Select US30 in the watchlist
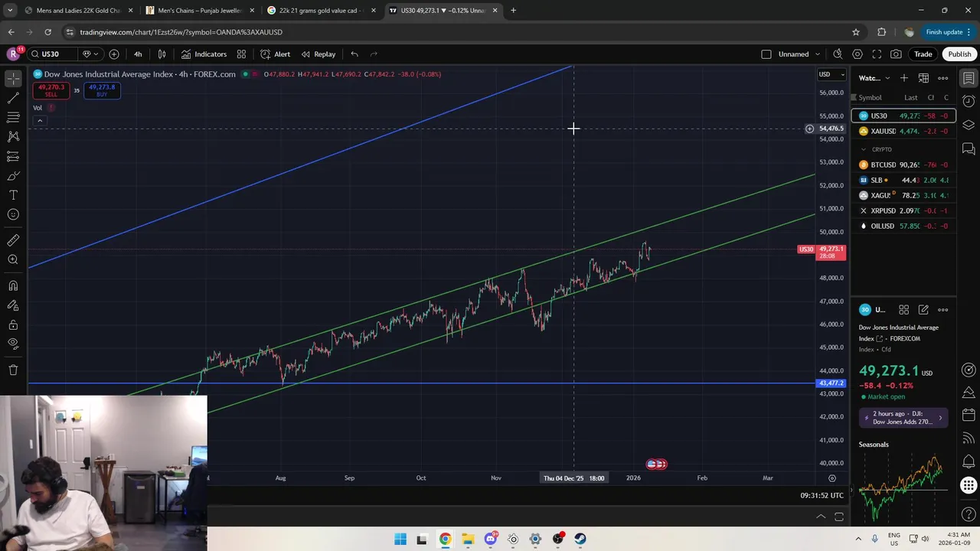This screenshot has height=551, width=980. coord(903,116)
